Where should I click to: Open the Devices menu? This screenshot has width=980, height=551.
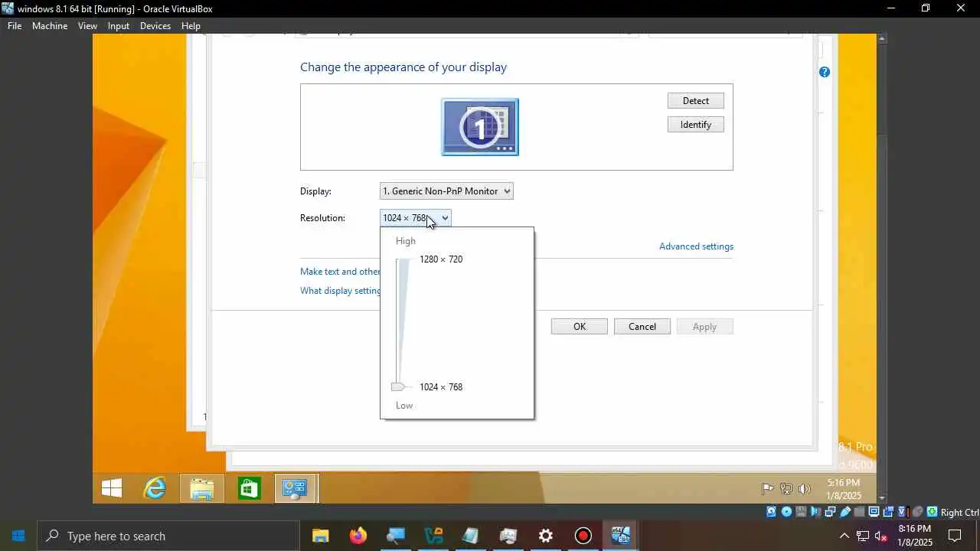tap(155, 25)
